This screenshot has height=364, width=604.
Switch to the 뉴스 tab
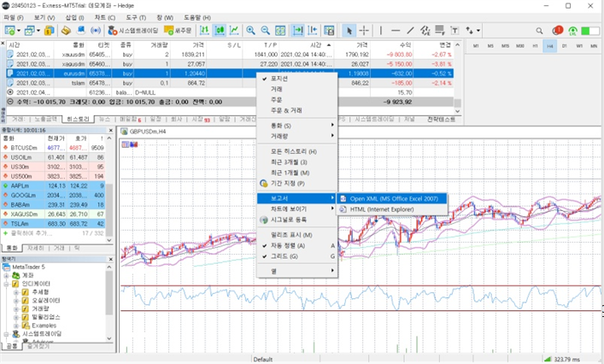click(105, 120)
